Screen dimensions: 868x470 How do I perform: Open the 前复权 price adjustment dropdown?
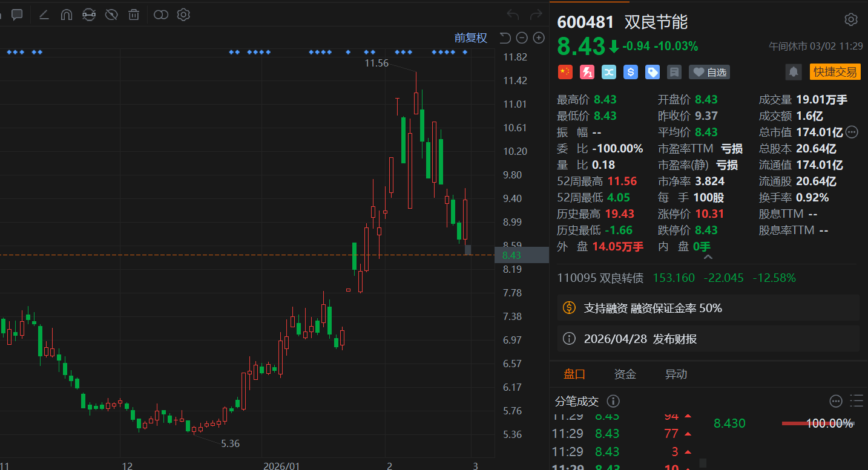coord(471,38)
